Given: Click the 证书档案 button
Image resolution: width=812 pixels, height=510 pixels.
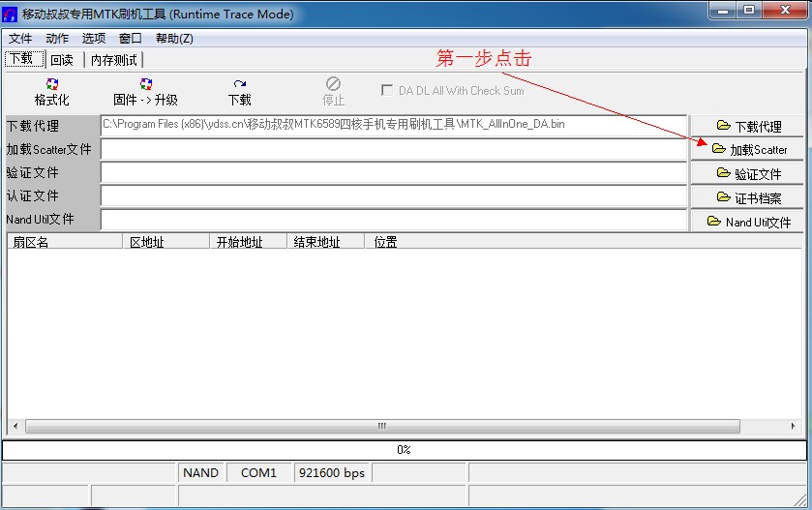Looking at the screenshot, I should [x=747, y=197].
